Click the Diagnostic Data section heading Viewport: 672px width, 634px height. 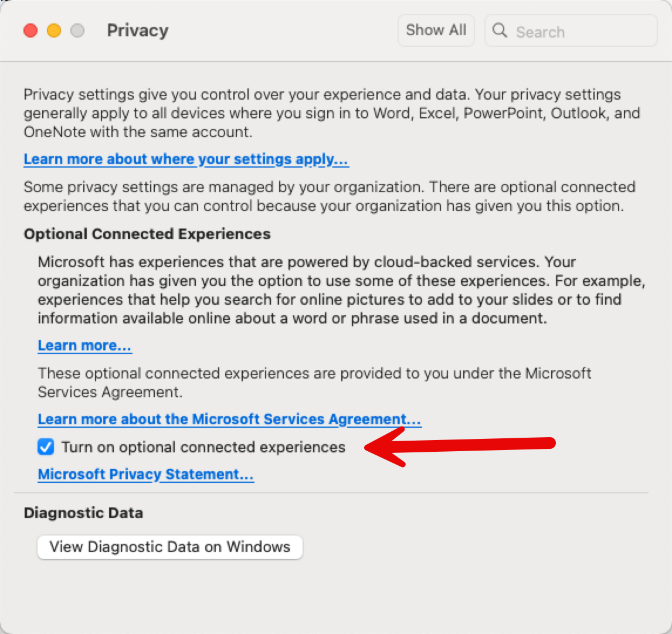point(83,513)
